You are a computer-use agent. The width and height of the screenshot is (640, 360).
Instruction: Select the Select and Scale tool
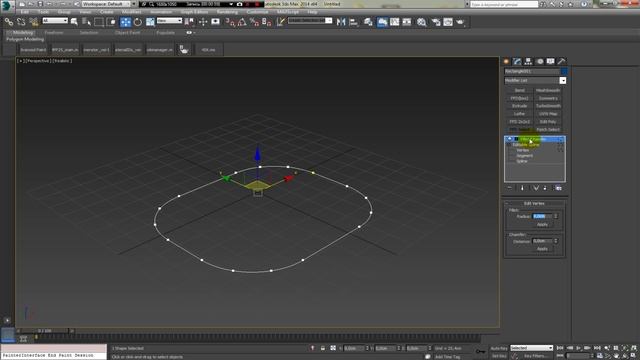(x=150, y=22)
